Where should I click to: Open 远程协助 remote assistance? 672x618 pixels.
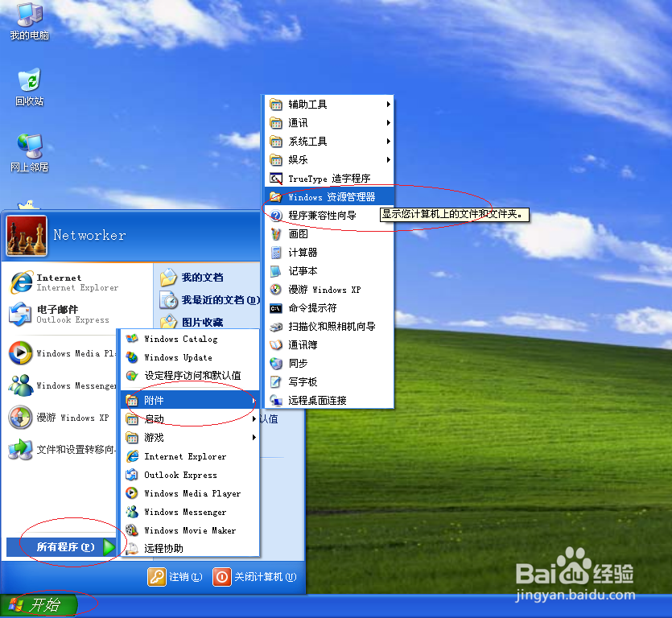tap(190, 548)
